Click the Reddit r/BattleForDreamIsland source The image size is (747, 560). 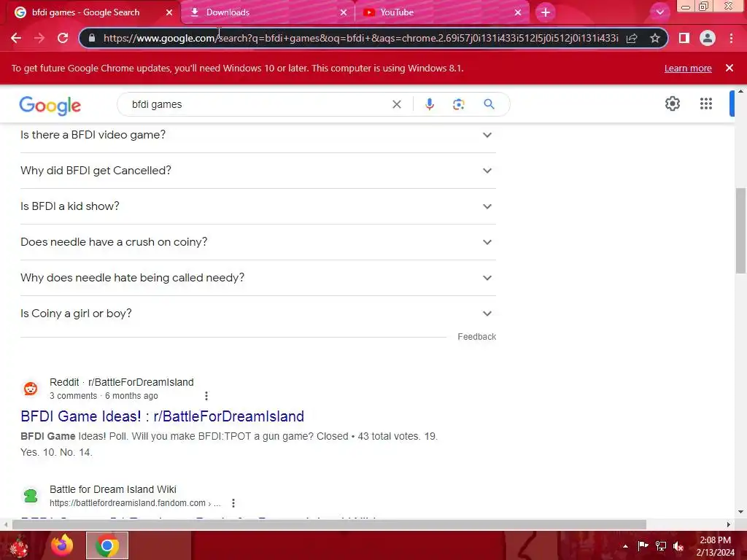pyautogui.click(x=122, y=382)
